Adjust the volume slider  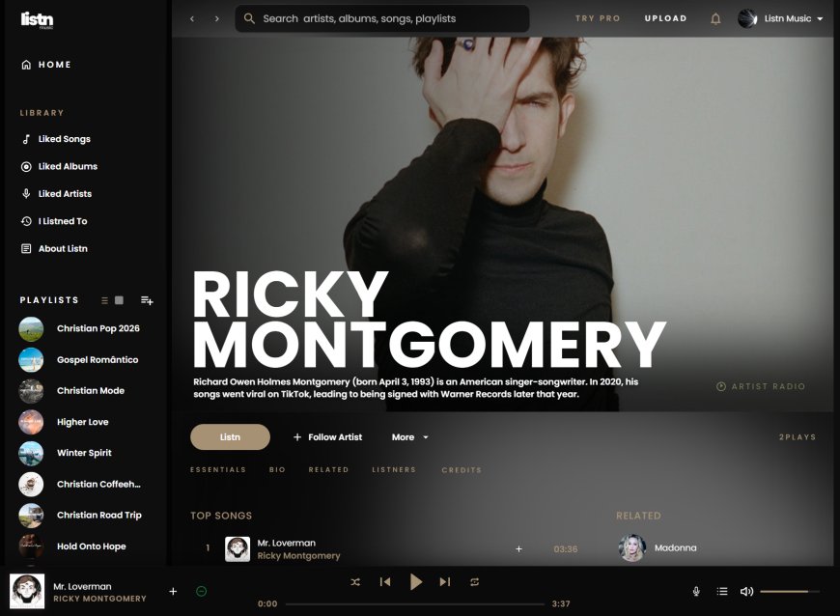coord(789,591)
